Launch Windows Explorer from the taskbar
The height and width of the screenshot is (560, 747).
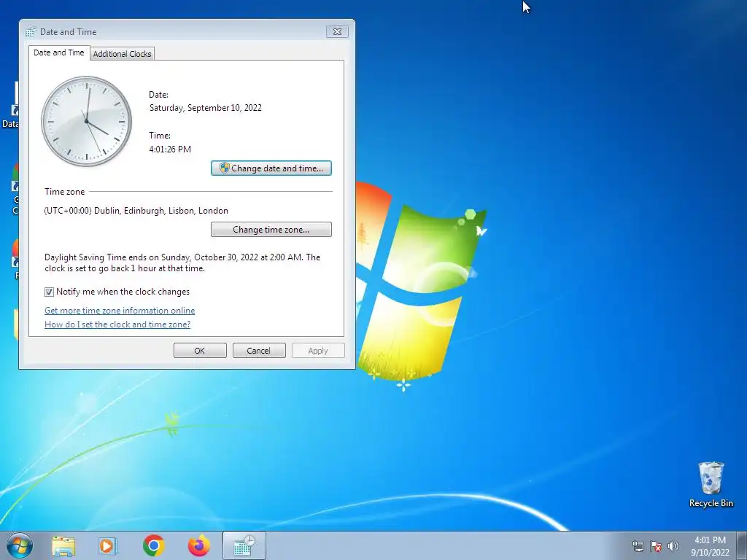(63, 545)
